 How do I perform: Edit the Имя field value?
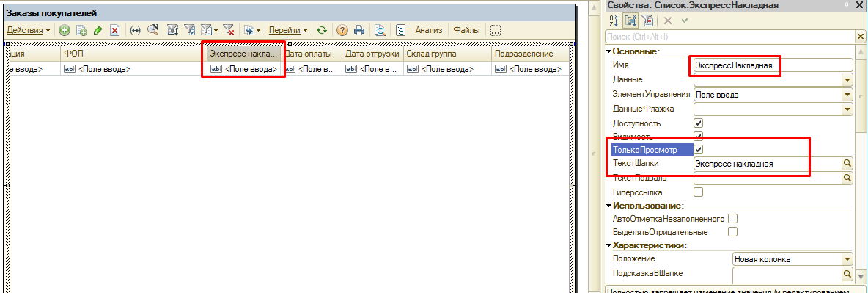coord(773,65)
